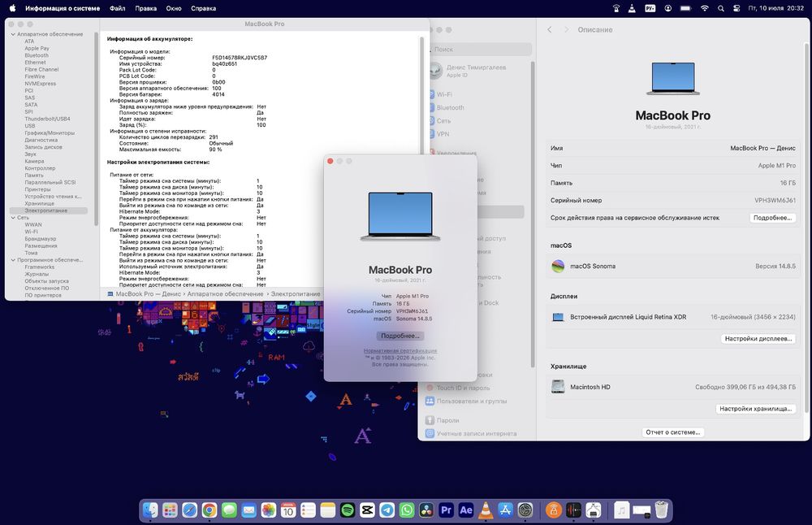812x525 pixels.
Task: Launch Adobe After Effects from the Dock
Action: coord(465,510)
